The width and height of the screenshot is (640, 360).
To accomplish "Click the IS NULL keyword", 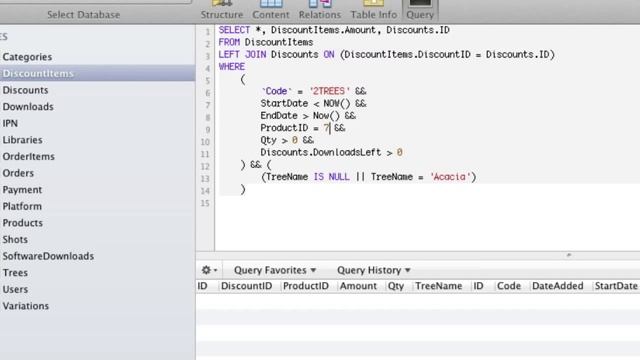I will [331, 177].
